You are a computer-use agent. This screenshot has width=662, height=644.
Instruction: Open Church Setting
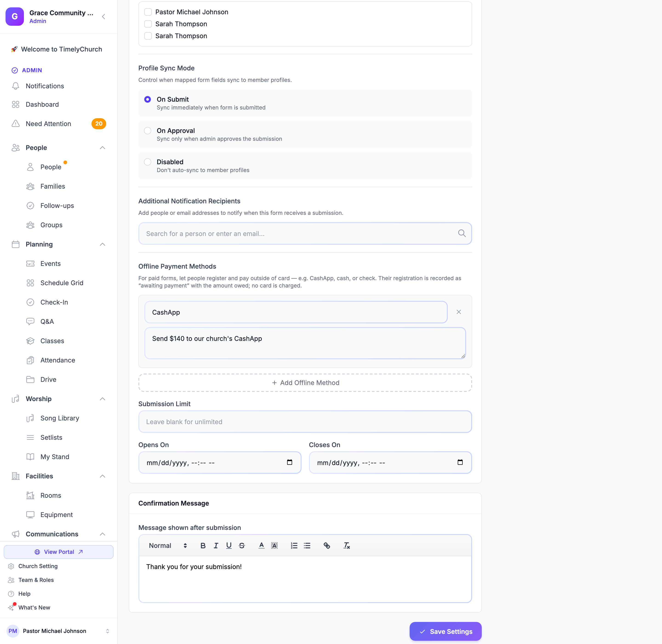(x=37, y=566)
